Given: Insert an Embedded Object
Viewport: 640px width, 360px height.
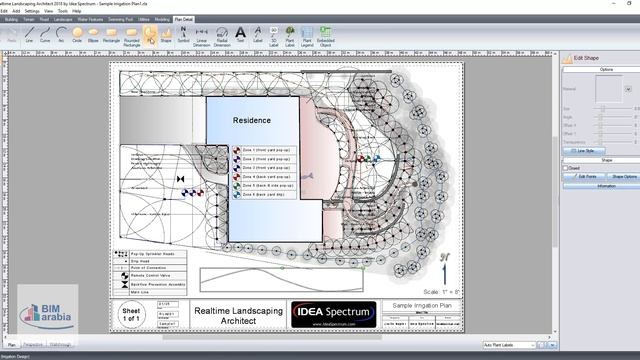Looking at the screenshot, I should click(326, 36).
